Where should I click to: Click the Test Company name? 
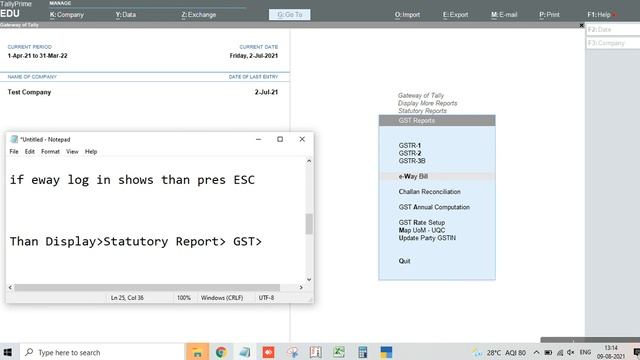(29, 92)
